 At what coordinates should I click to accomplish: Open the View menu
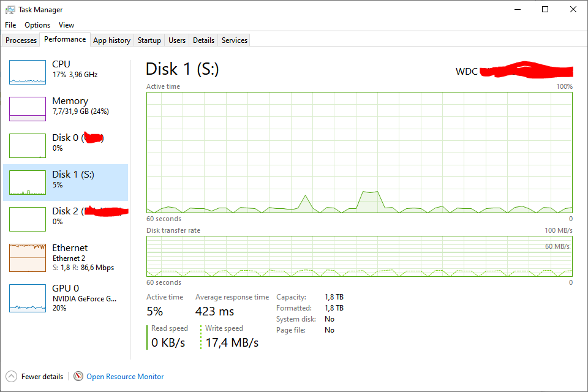point(66,25)
